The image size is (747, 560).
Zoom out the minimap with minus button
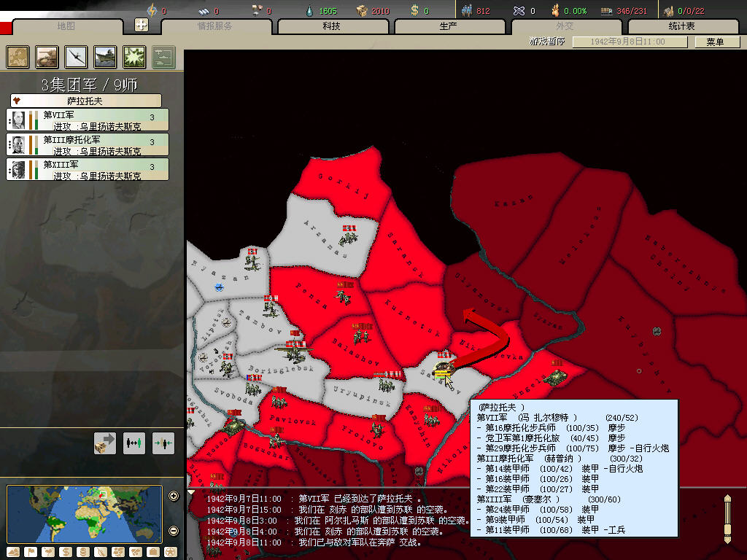[174, 530]
